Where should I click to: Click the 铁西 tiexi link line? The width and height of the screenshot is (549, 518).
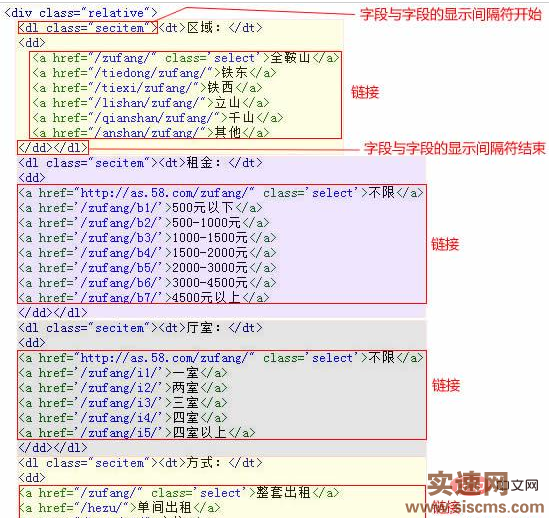(147, 88)
